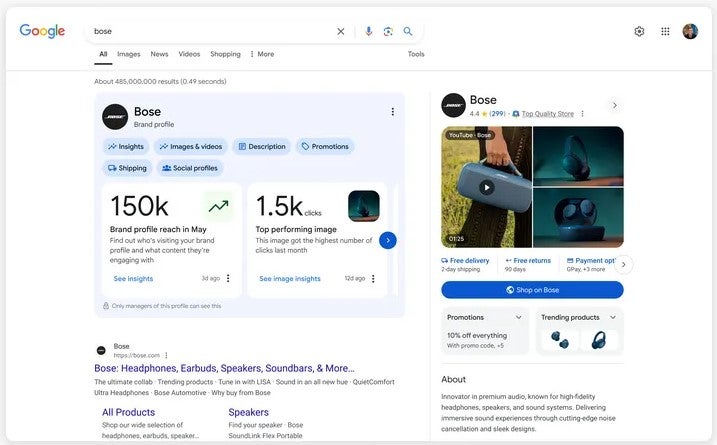Switch to the Shopping tab
The height and width of the screenshot is (445, 717).
(225, 54)
